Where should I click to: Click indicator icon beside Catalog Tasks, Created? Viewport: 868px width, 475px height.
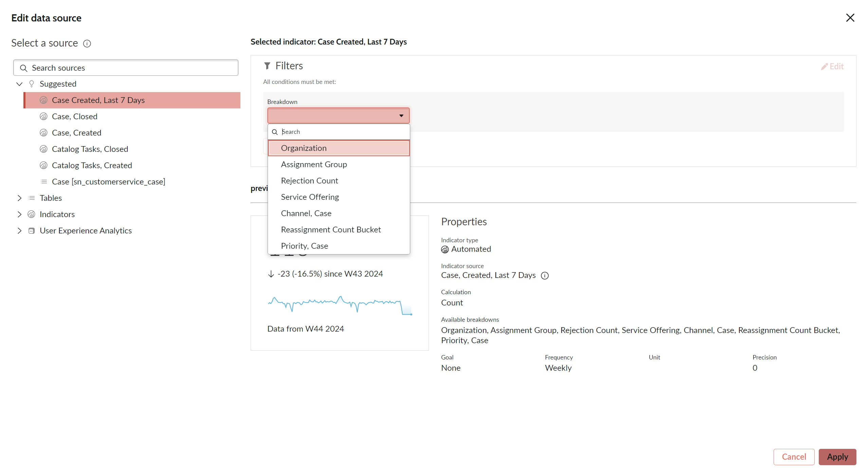(x=43, y=165)
